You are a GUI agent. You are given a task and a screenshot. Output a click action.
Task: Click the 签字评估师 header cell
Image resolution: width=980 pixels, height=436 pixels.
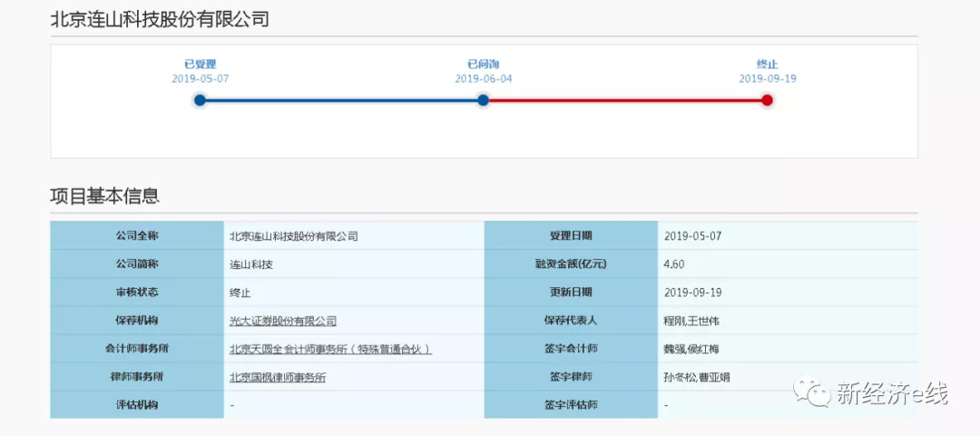(x=571, y=405)
